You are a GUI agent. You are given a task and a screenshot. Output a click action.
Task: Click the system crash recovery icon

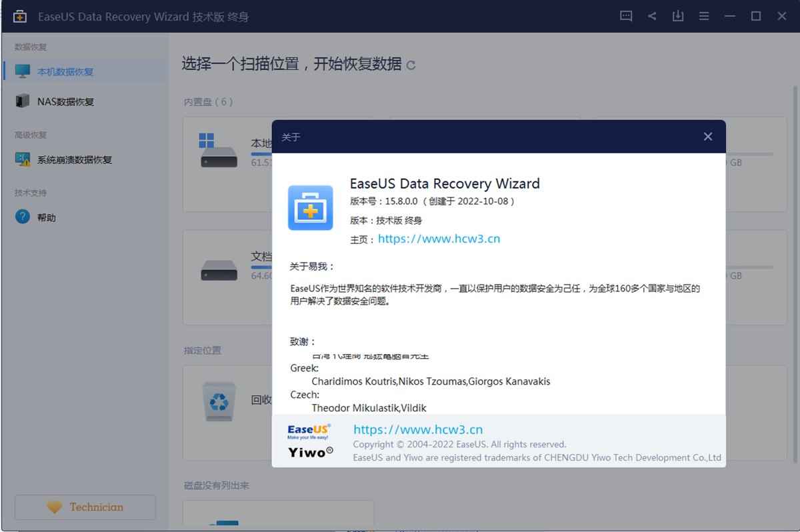(23, 159)
